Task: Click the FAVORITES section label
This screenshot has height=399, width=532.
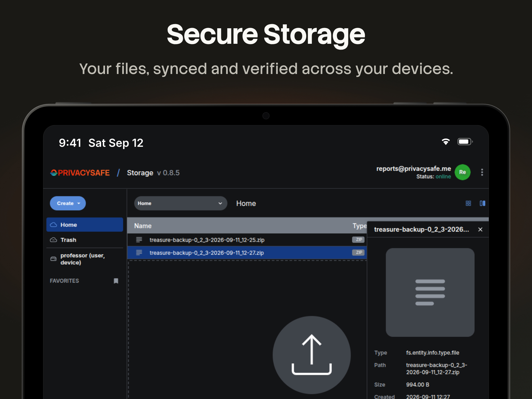Action: [64, 281]
